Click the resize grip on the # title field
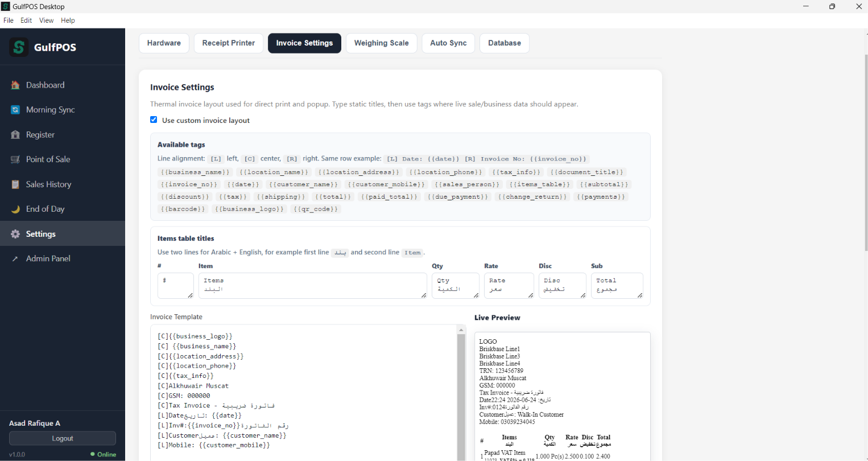The height and width of the screenshot is (461, 868). (190, 295)
